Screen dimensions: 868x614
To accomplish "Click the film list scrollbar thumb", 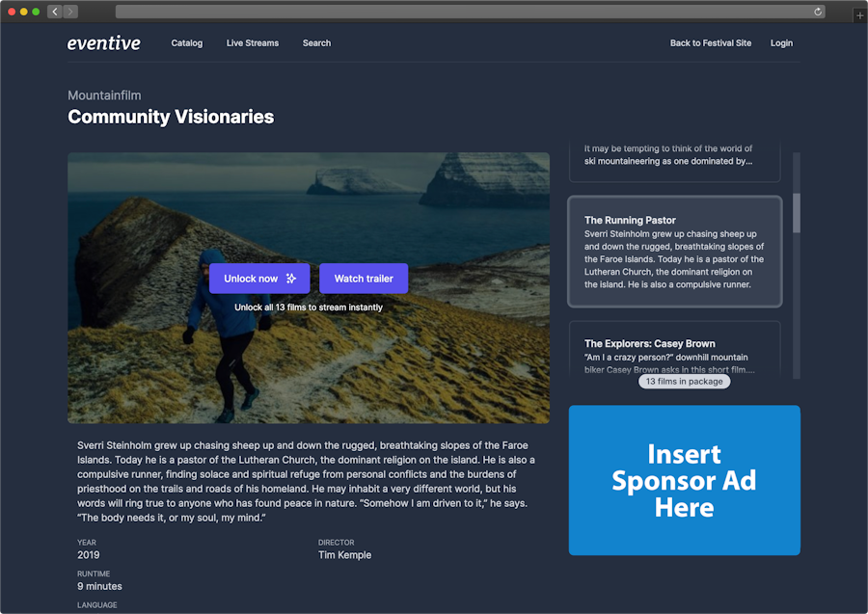I will (x=796, y=213).
